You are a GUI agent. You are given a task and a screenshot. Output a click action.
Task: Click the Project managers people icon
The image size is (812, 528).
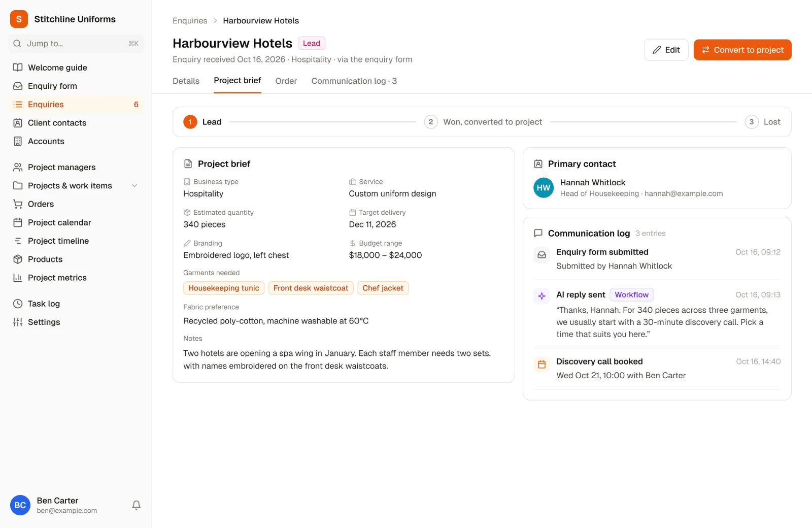click(18, 167)
